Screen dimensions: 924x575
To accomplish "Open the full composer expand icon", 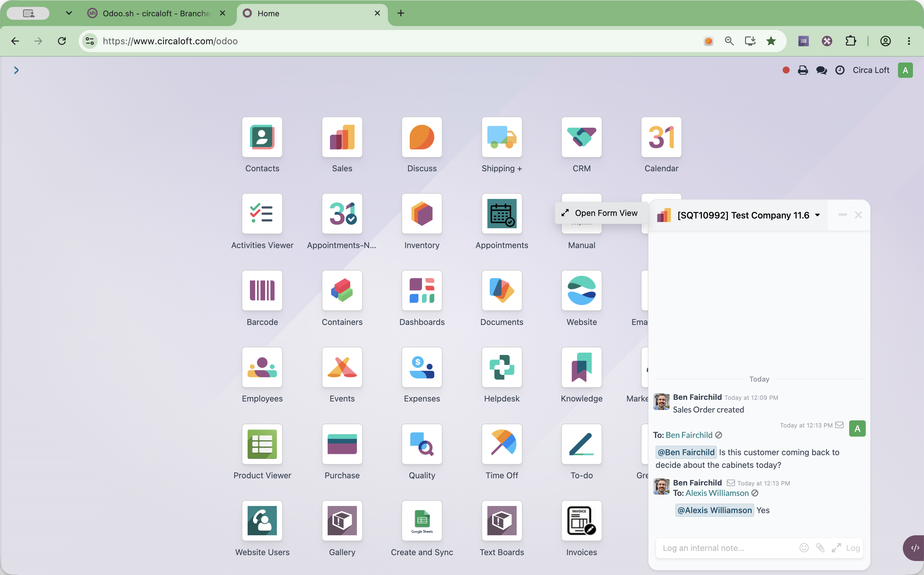I will click(836, 548).
